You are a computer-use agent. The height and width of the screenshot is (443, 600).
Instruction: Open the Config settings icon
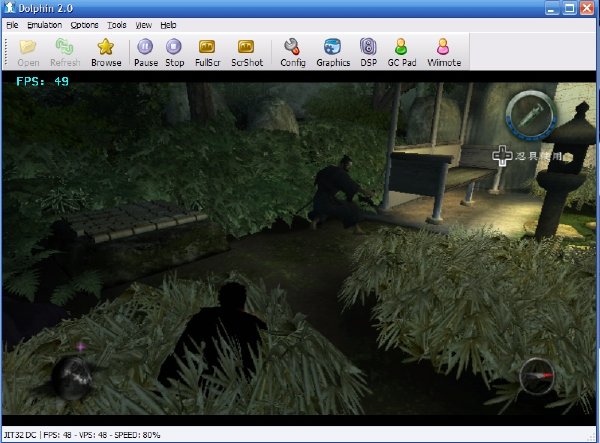293,52
